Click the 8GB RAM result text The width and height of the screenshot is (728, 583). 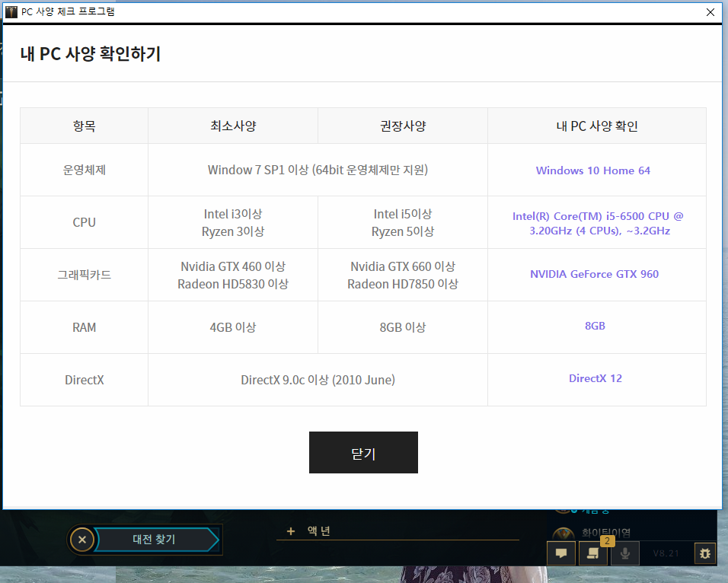[x=595, y=326]
